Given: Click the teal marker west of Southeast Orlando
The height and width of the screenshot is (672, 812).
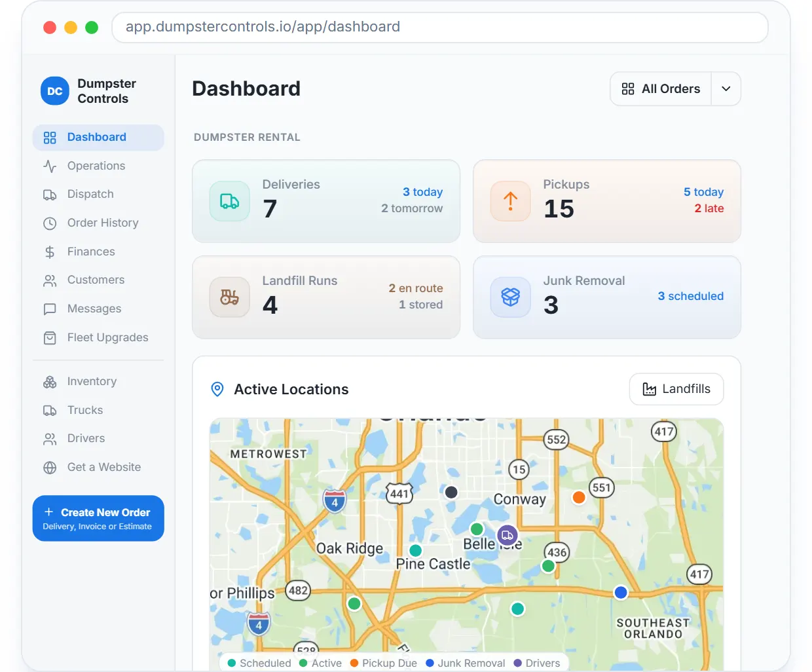Looking at the screenshot, I should click(x=517, y=608).
